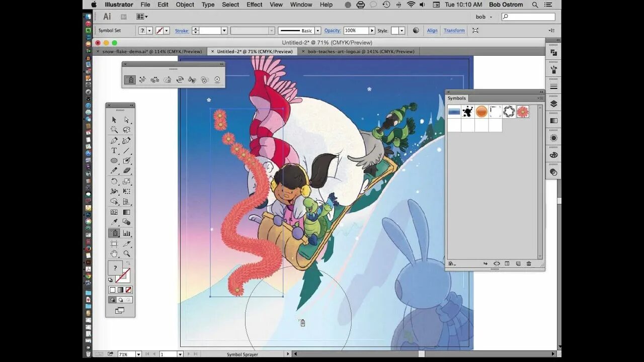This screenshot has width=644, height=362.
Task: Open the File menu
Action: point(145,5)
